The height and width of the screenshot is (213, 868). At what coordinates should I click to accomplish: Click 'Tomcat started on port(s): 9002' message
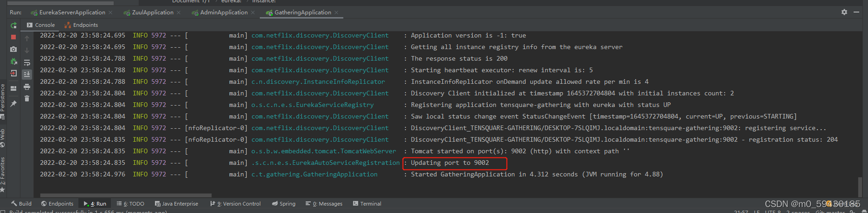coord(520,151)
